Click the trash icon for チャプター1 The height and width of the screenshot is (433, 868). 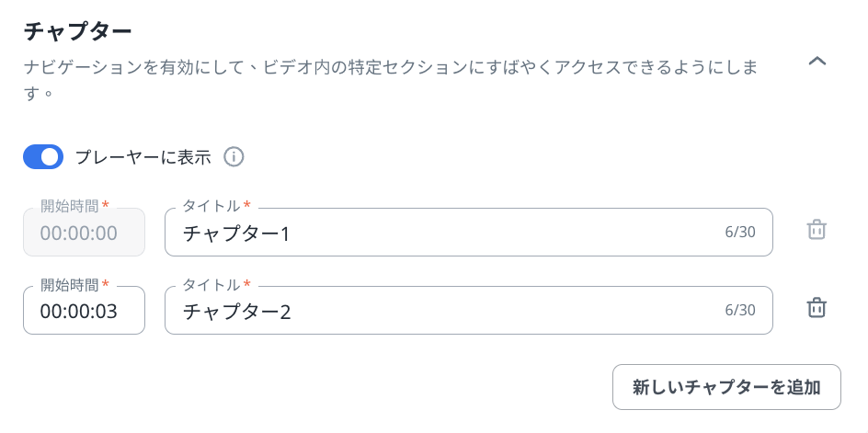[817, 231]
